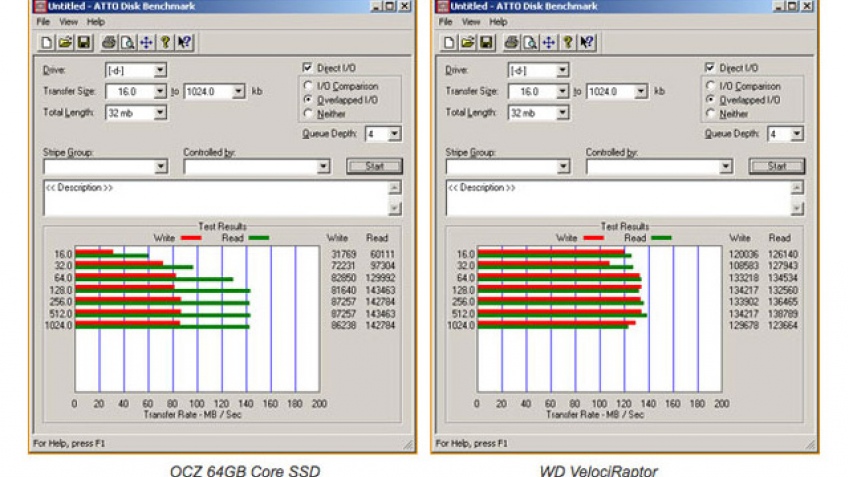This screenshot has height=477, width=848.
Task: Open File menu in left window
Action: [x=43, y=22]
